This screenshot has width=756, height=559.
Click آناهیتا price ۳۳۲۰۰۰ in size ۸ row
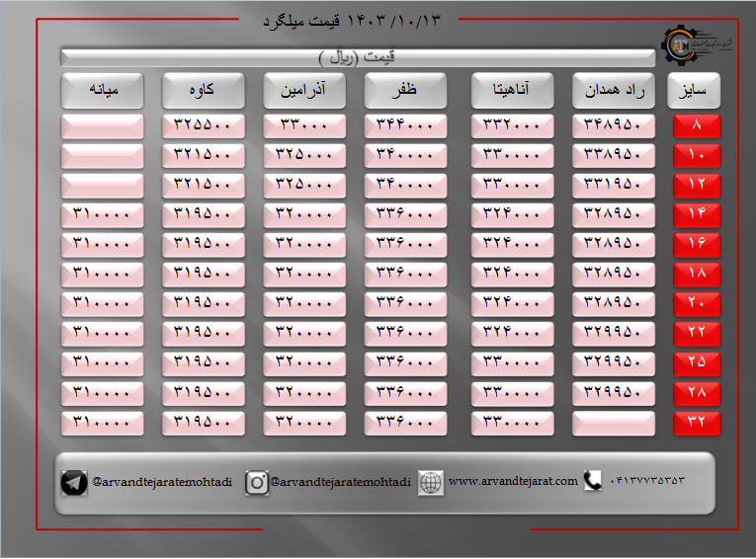tap(512, 126)
